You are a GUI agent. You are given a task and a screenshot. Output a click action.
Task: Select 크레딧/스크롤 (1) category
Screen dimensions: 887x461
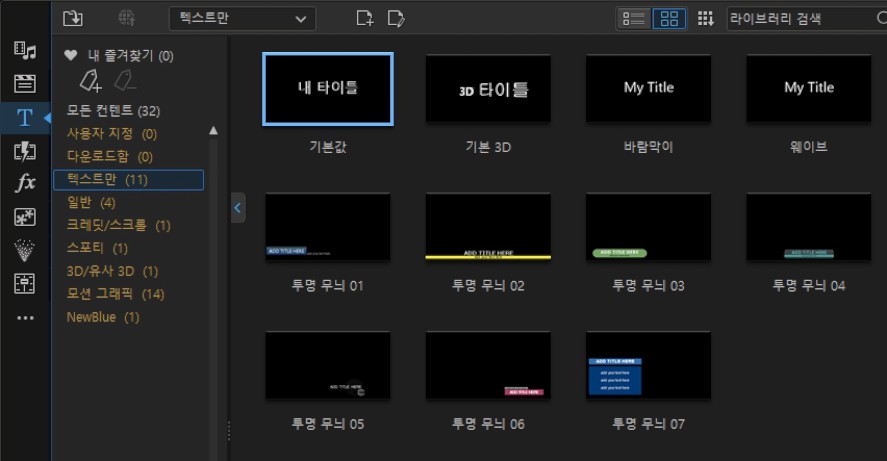tap(119, 225)
